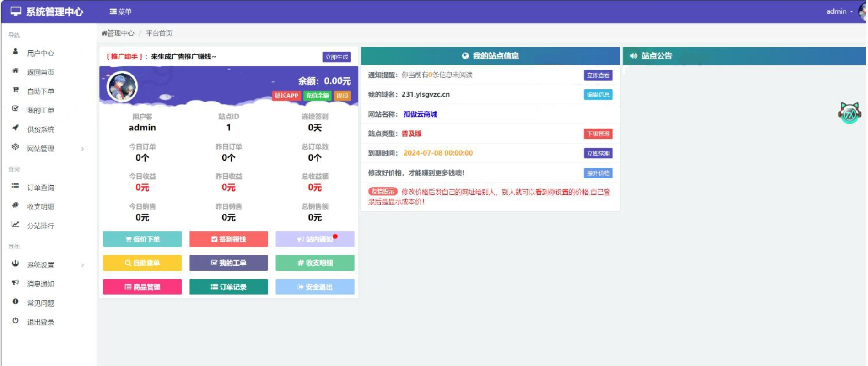Click the hash icon beside 收支明细 in sidebar
The width and height of the screenshot is (868, 366).
[16, 205]
